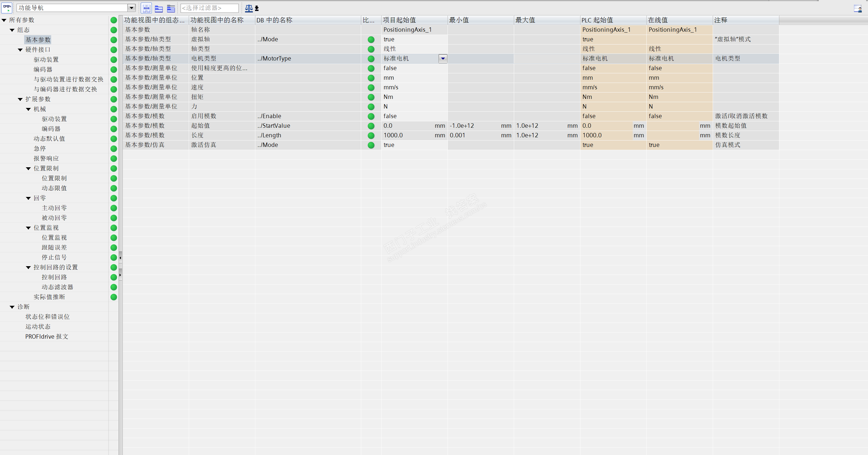Click green status indicator next to 急停
Image resolution: width=868 pixels, height=455 pixels.
(114, 149)
